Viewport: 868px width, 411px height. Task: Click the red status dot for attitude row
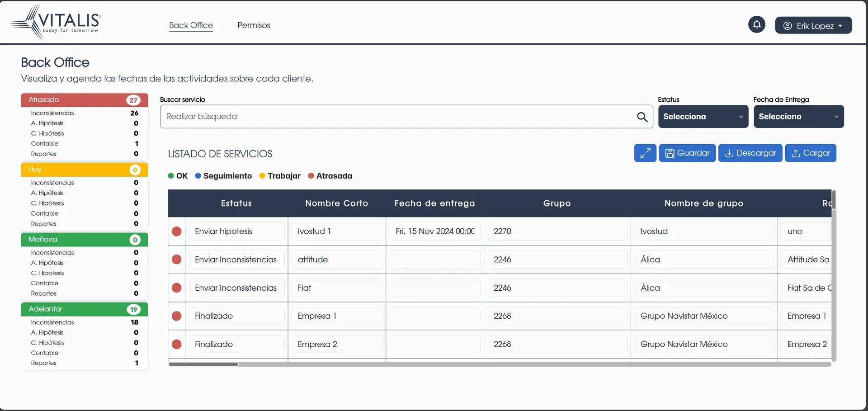(x=177, y=260)
